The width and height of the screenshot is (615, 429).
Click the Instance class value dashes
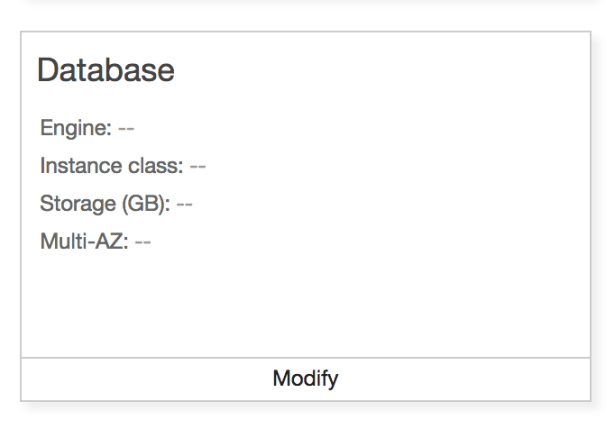pyautogui.click(x=197, y=166)
